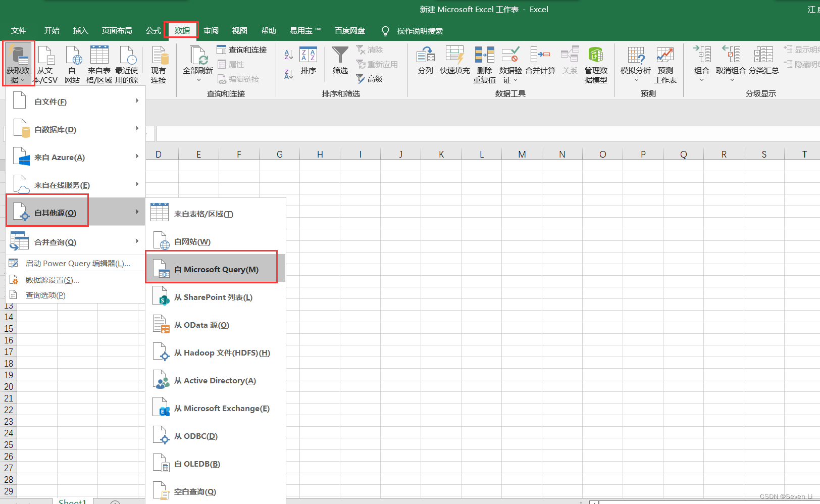
Task: Toggle the 筛选 filter funnel
Action: click(340, 61)
